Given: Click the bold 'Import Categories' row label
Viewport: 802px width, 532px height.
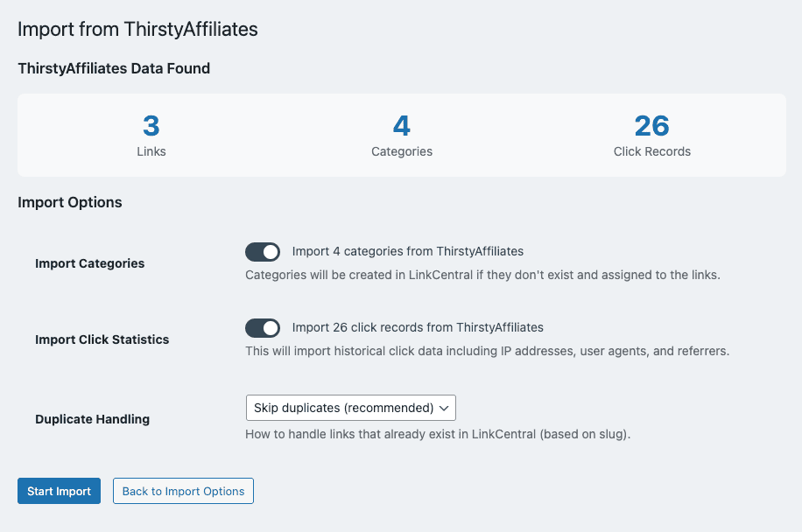Looking at the screenshot, I should tap(90, 263).
